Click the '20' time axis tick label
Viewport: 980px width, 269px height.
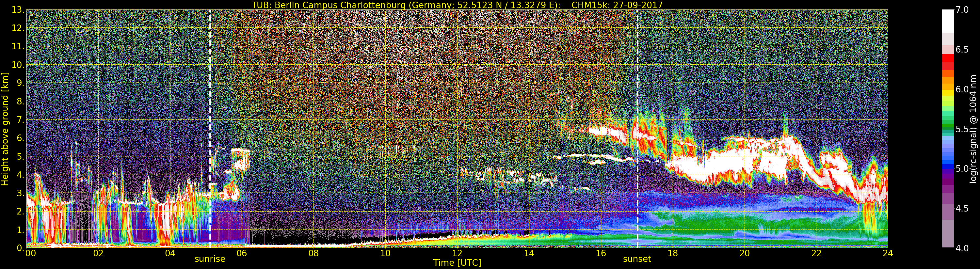tap(745, 253)
